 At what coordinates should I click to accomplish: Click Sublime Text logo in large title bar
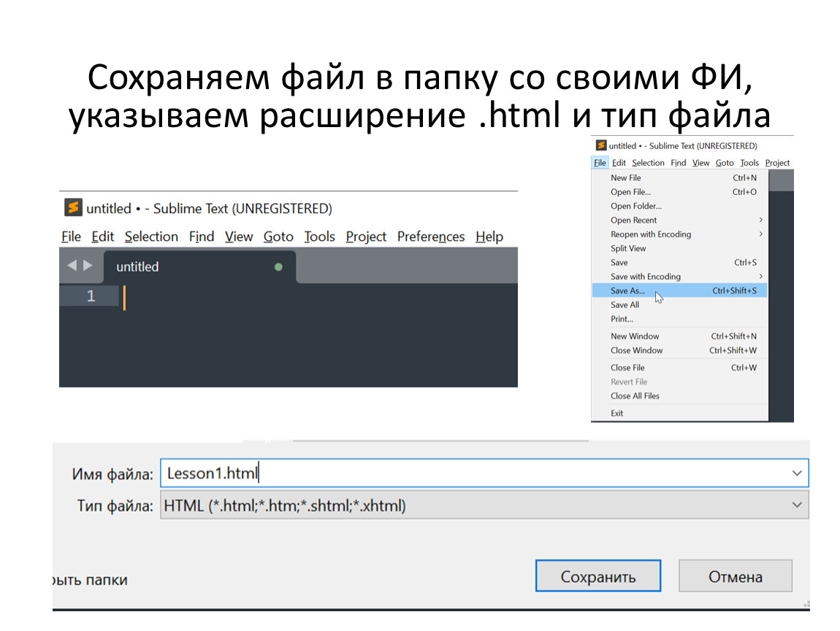[x=73, y=208]
